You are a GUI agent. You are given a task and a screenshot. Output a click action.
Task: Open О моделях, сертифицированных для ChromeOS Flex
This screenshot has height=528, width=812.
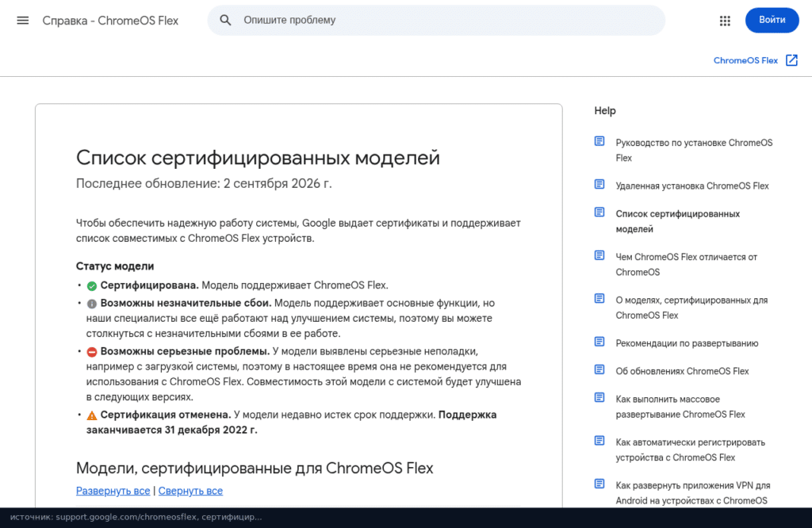691,308
